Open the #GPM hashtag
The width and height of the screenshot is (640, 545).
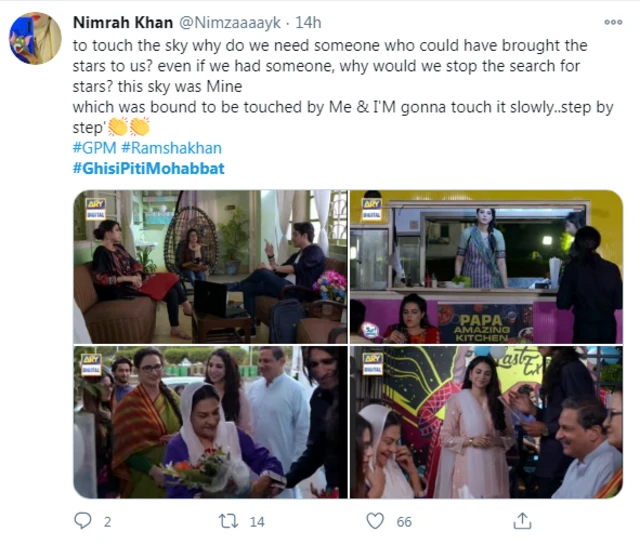[95, 148]
